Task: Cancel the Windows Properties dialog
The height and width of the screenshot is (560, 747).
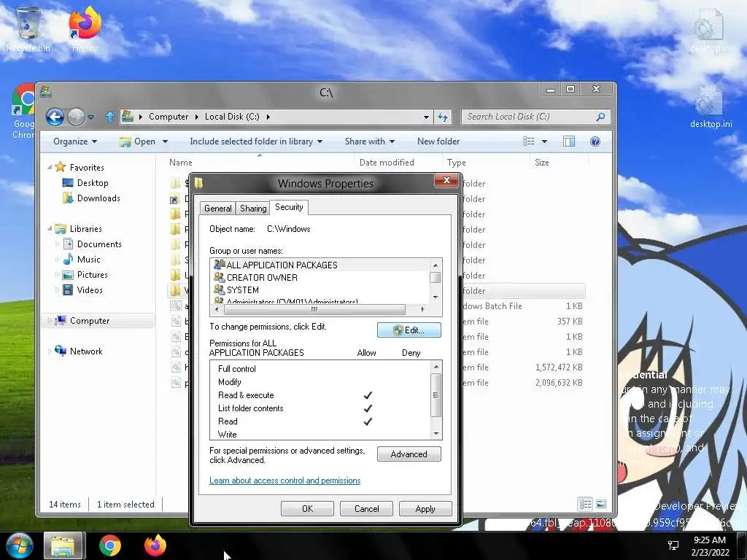Action: [366, 508]
